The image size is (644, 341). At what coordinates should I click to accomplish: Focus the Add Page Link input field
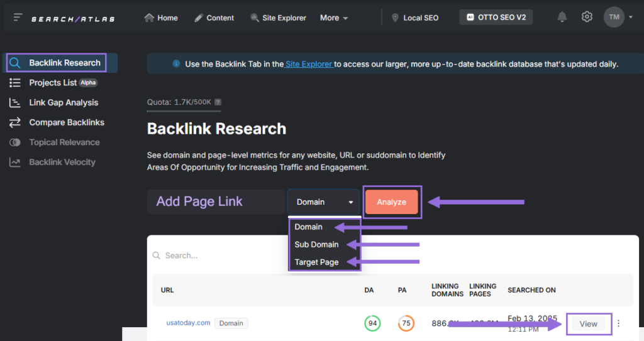click(x=216, y=202)
